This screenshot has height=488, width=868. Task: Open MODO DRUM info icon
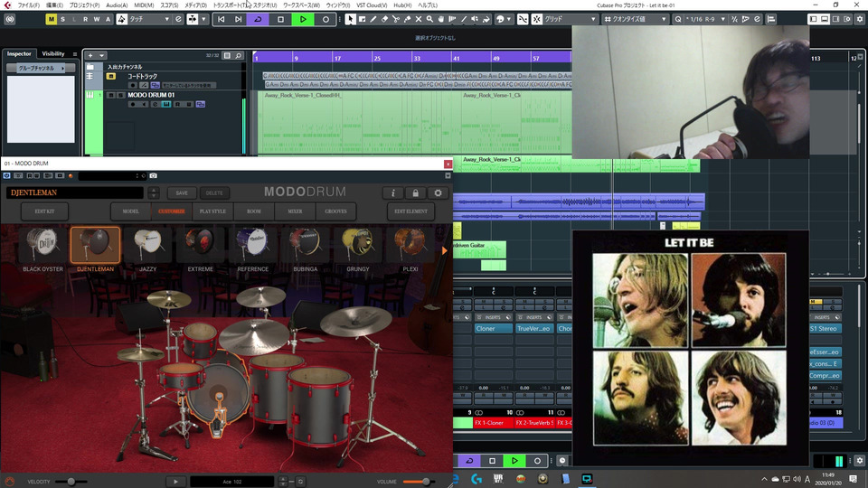[393, 192]
